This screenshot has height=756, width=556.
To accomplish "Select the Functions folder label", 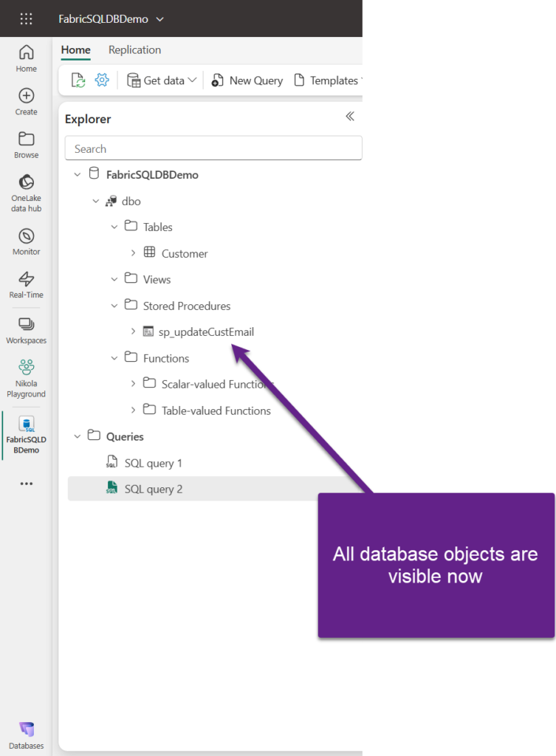I will tap(166, 358).
